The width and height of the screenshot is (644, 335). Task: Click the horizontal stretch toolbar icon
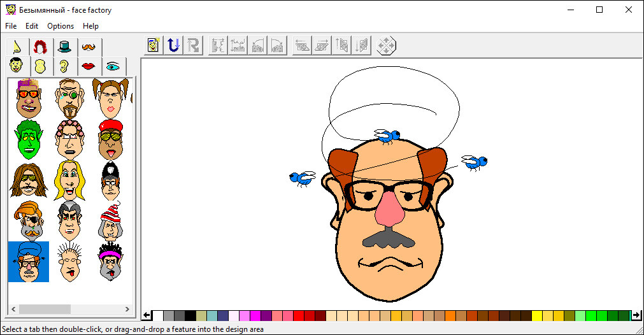point(218,45)
